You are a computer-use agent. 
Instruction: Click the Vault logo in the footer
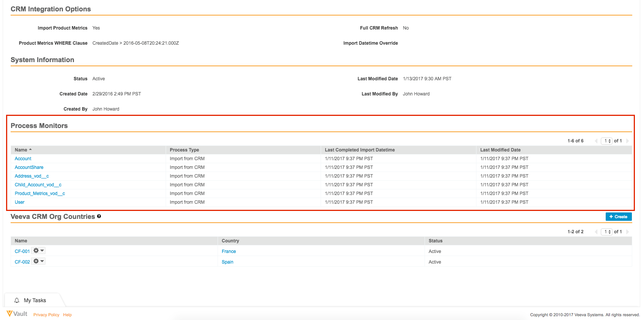pyautogui.click(x=17, y=314)
